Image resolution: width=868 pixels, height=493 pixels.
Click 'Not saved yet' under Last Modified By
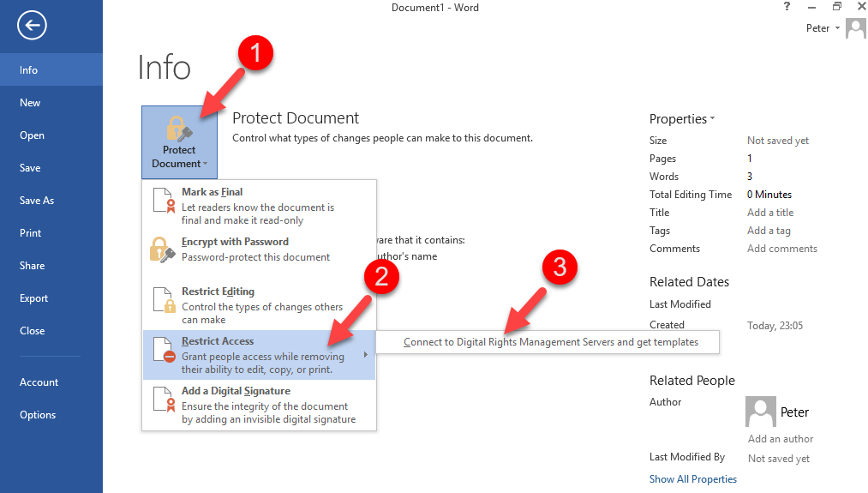[x=778, y=459]
